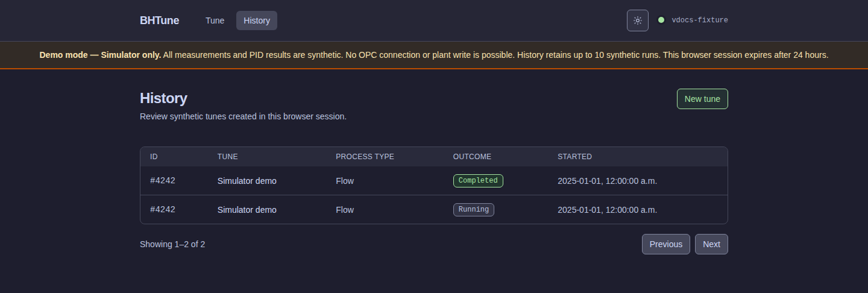Click the STARTED column header
The image size is (868, 293).
[x=574, y=157]
